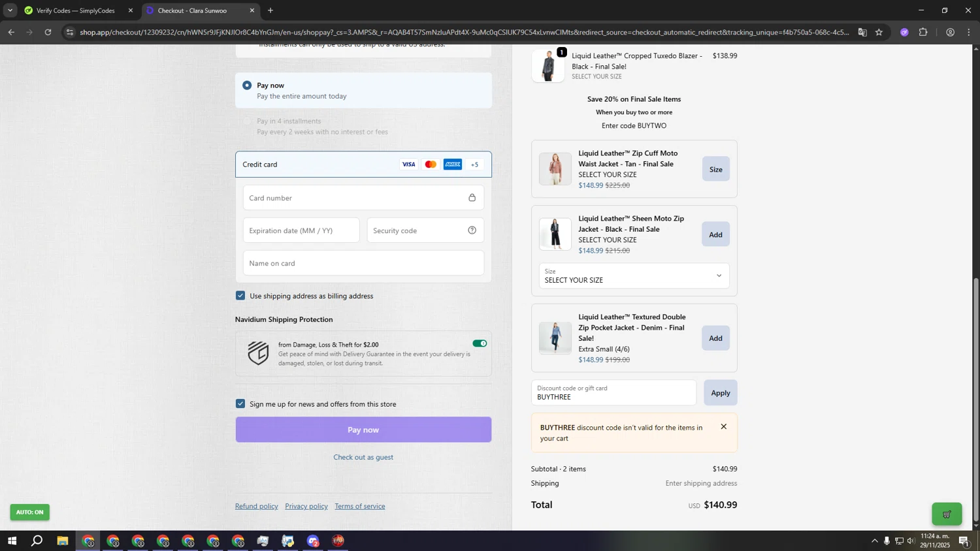Click the purple Pay now button
This screenshot has height=551, width=980.
(363, 430)
